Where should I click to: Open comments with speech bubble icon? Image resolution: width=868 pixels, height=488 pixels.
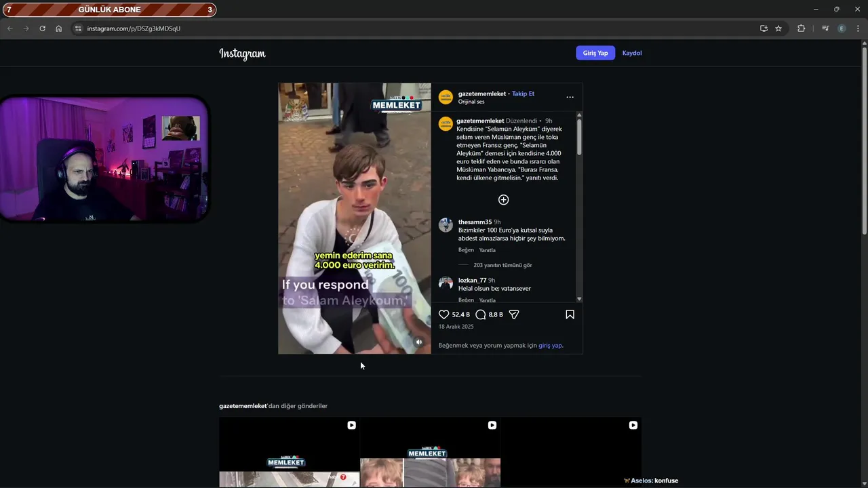coord(481,314)
